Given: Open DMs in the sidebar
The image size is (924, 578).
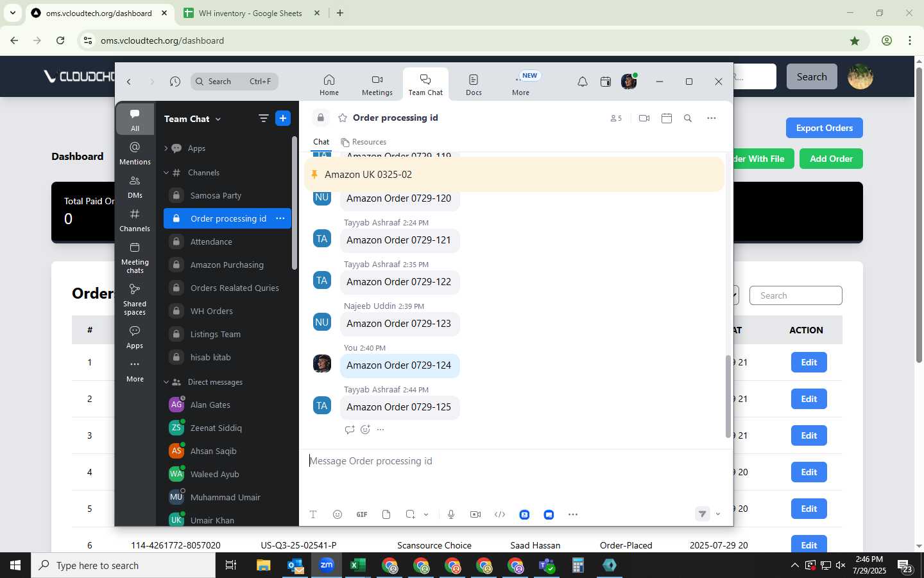Looking at the screenshot, I should (135, 186).
